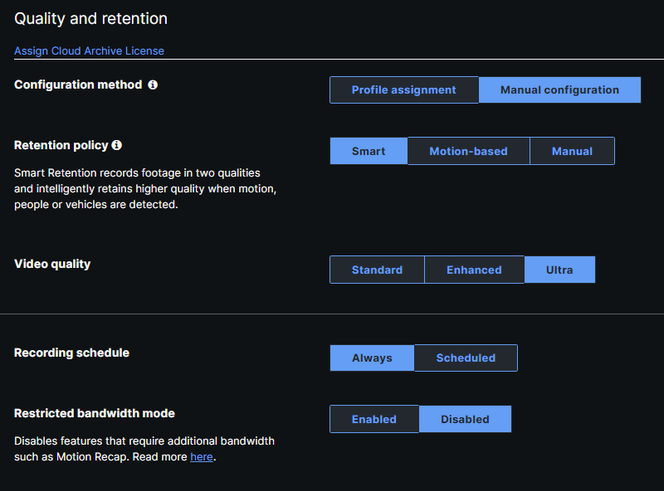
Task: Follow the 'here' Read more link
Action: [201, 457]
